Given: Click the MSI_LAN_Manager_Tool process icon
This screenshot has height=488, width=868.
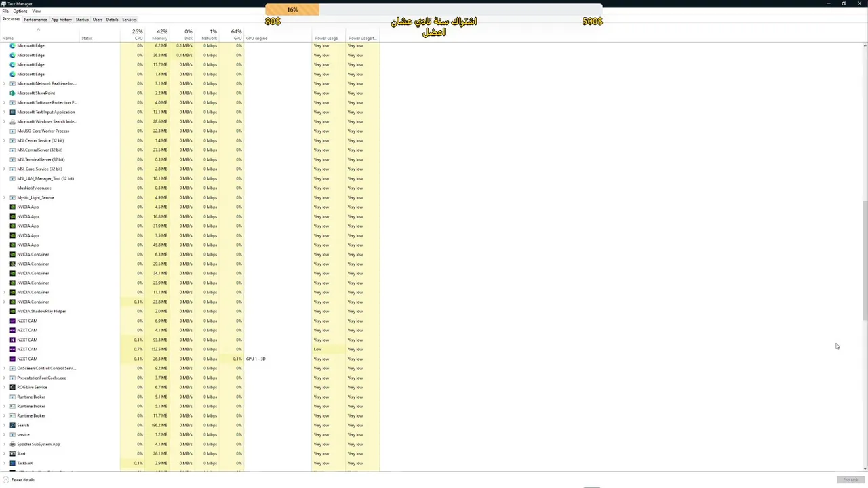Looking at the screenshot, I should click(12, 178).
